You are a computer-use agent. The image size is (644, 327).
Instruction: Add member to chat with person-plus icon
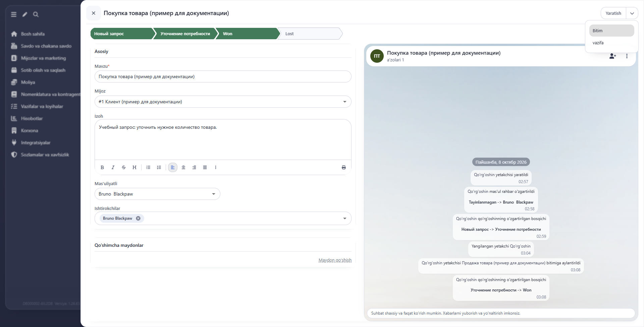[613, 56]
